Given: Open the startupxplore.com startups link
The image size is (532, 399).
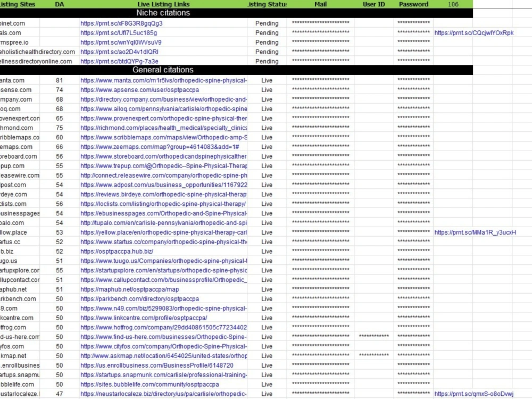Looking at the screenshot, I should coord(163,270).
